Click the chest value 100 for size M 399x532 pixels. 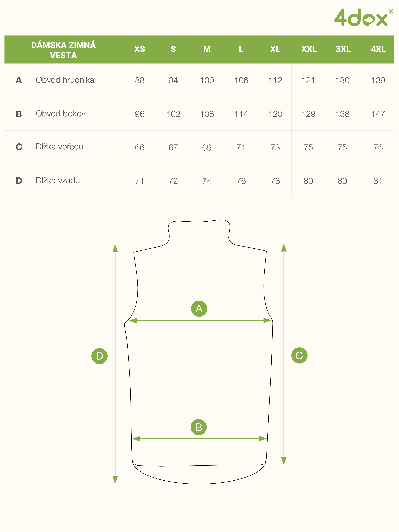(207, 80)
